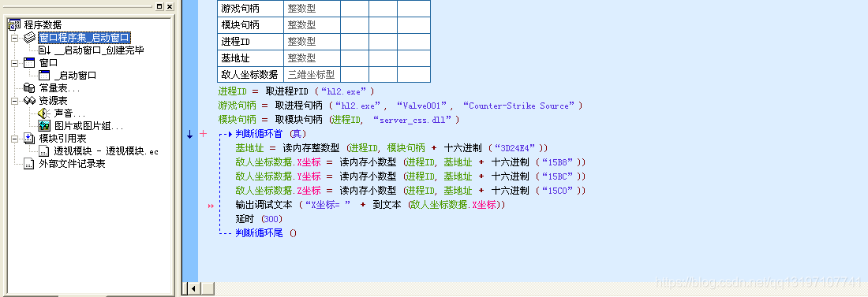Click the 敌人坐标数据 variable name cell
Image resolution: width=868 pixels, height=297 pixels.
(251, 74)
